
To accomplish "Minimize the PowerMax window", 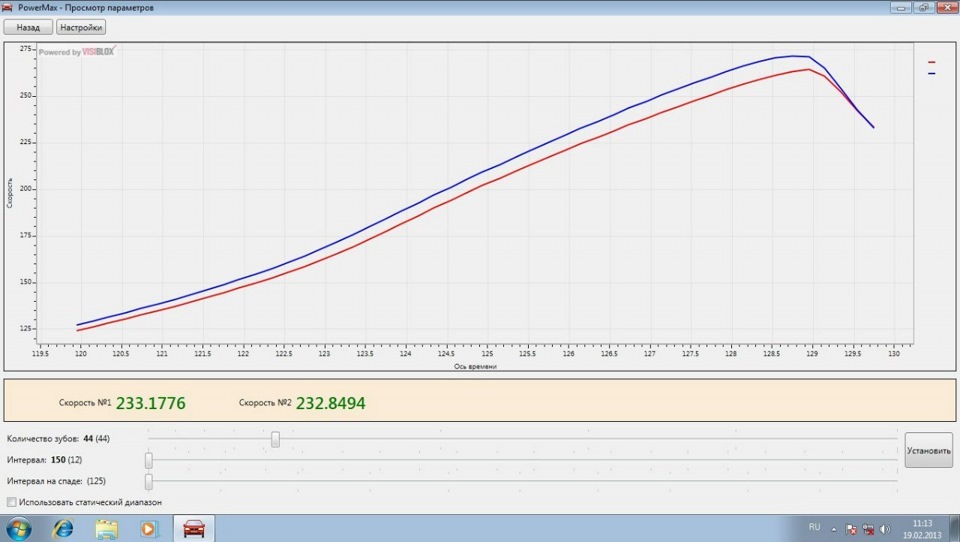I will [x=901, y=7].
